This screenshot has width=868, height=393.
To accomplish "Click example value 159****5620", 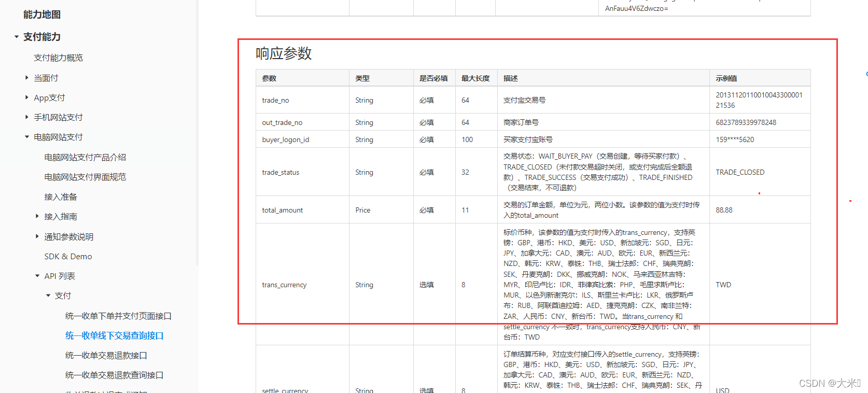I will point(735,139).
